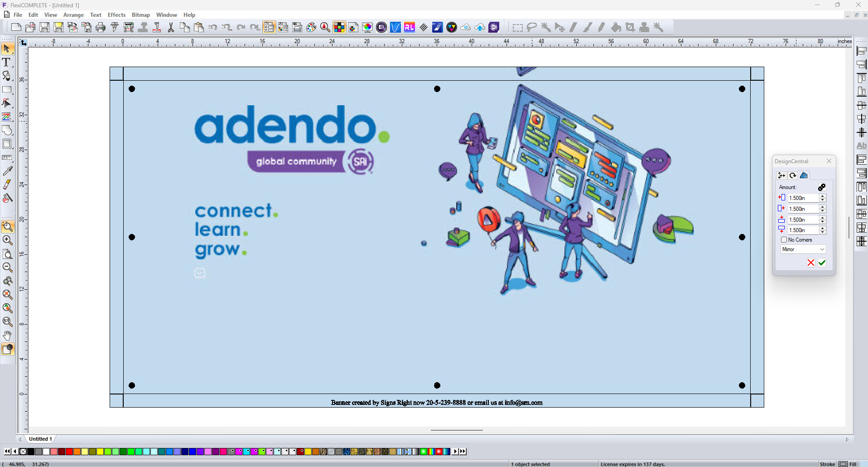
Task: Pick the black color swatch
Action: pos(31,451)
